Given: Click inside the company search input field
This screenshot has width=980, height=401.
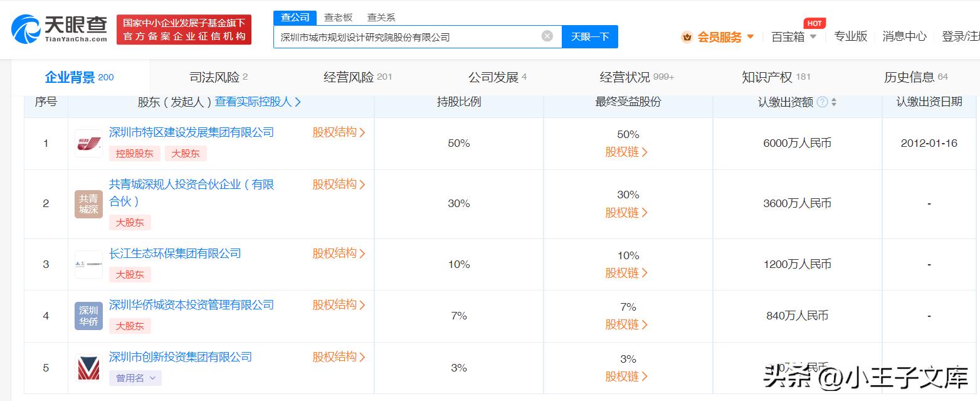Looking at the screenshot, I should pyautogui.click(x=408, y=36).
